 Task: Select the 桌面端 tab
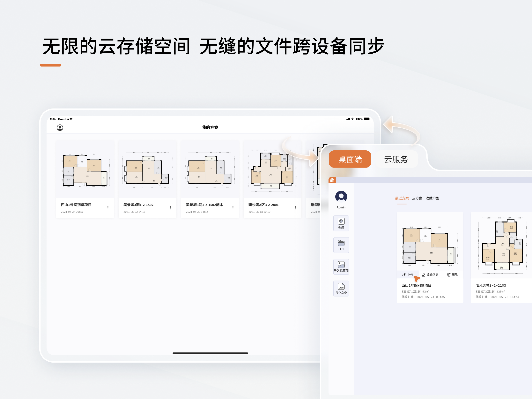(350, 159)
